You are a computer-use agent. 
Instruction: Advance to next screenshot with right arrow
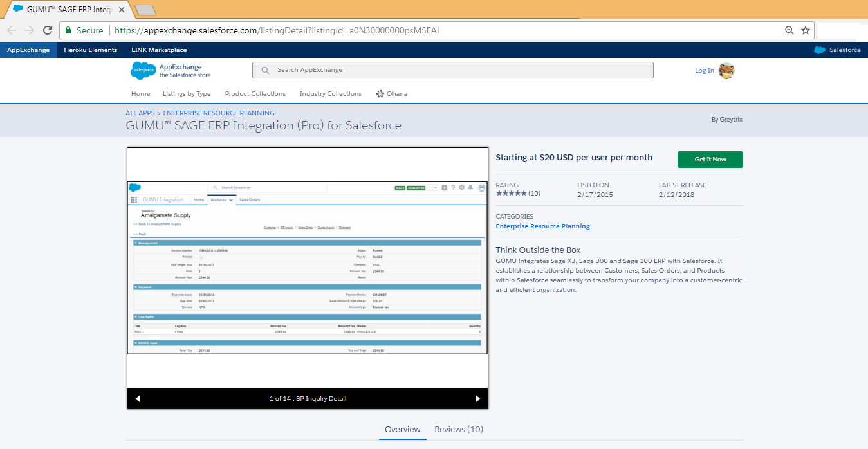tap(477, 399)
